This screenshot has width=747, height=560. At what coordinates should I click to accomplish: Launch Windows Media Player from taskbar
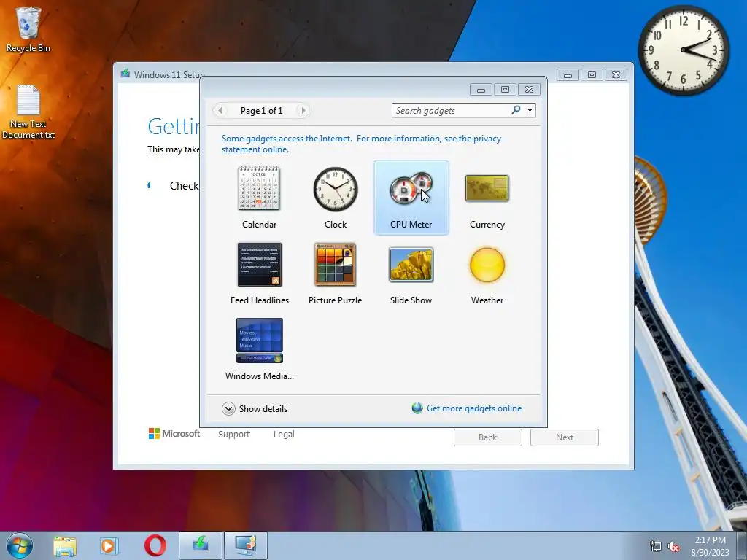[109, 545]
